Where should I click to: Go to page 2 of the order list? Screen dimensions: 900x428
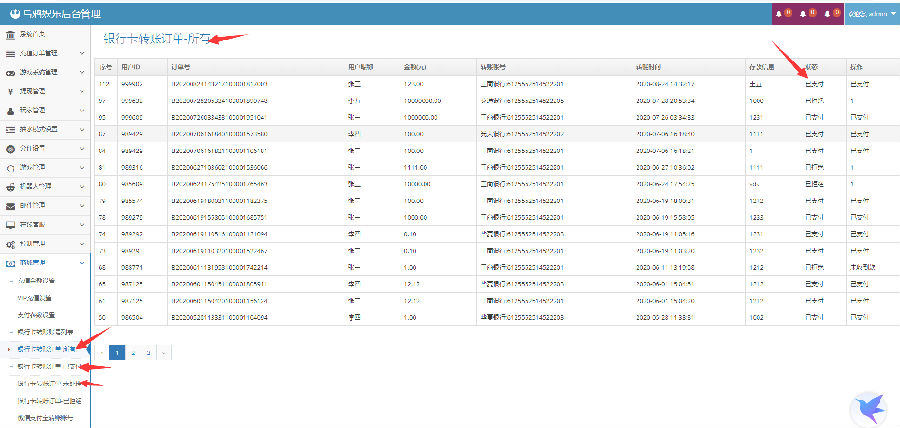(x=133, y=352)
